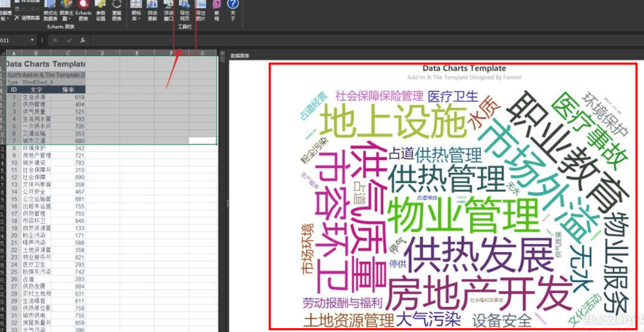Screen dimensions: 644x332
Task: Click the formula bar confirm checkmark
Action: click(x=69, y=40)
